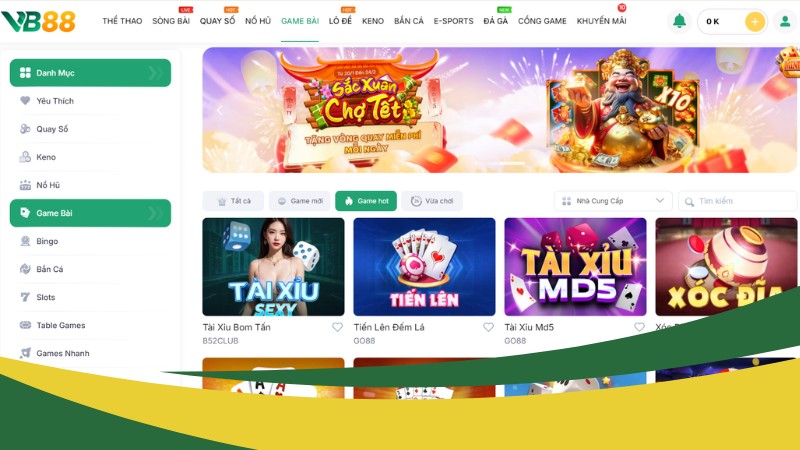Expand the Danh Mục sidebar header
The image size is (800, 450).
(90, 72)
